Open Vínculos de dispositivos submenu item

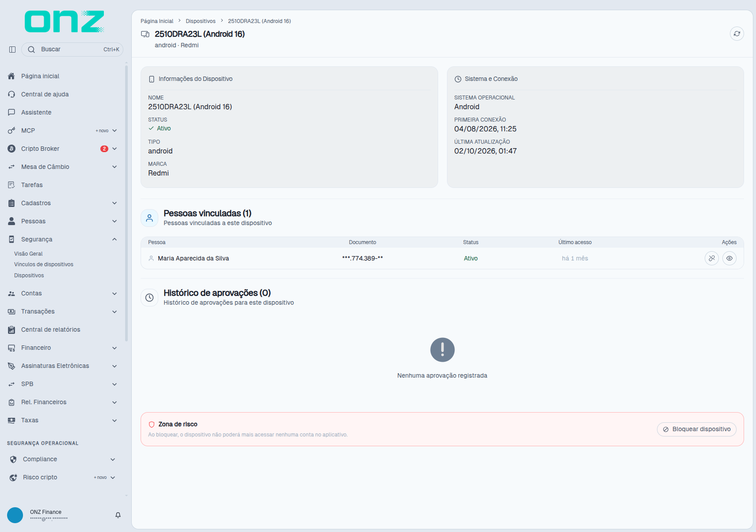(x=44, y=264)
